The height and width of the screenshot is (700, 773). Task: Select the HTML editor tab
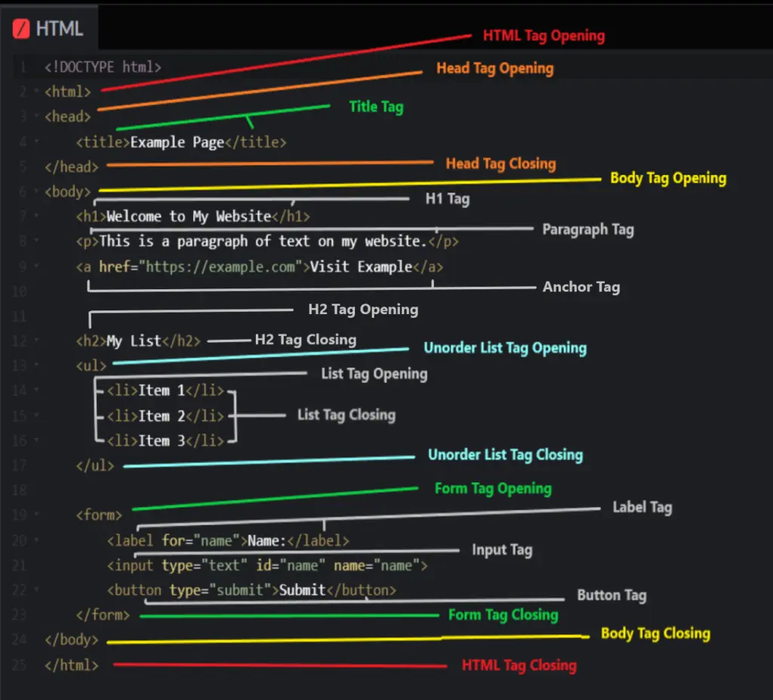click(x=49, y=29)
